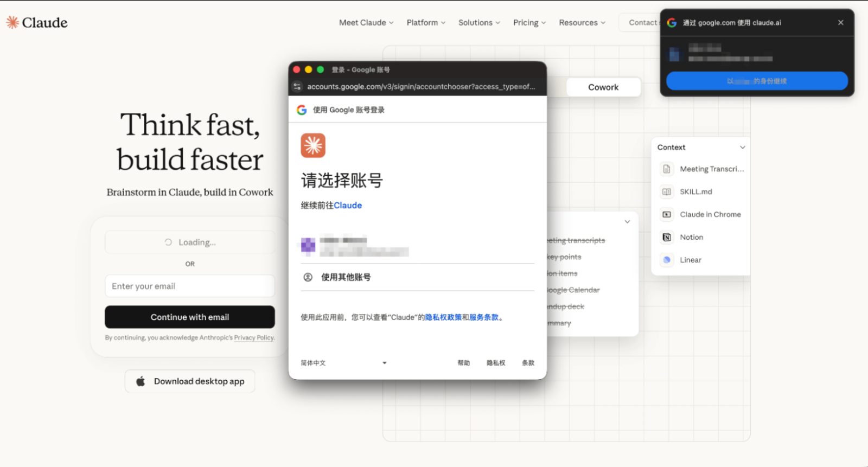The image size is (868, 467).
Task: Select the Notion context item
Action: pyautogui.click(x=701, y=238)
